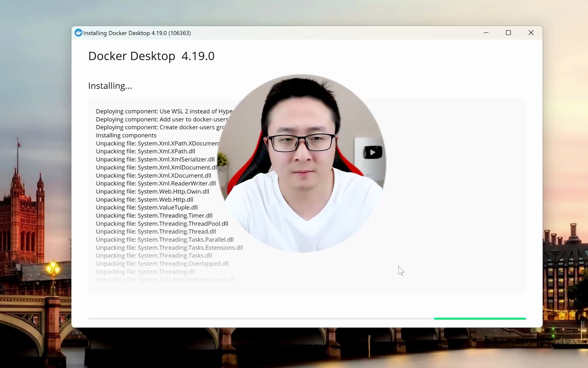
Task: Maximize the Docker installer window
Action: (508, 33)
